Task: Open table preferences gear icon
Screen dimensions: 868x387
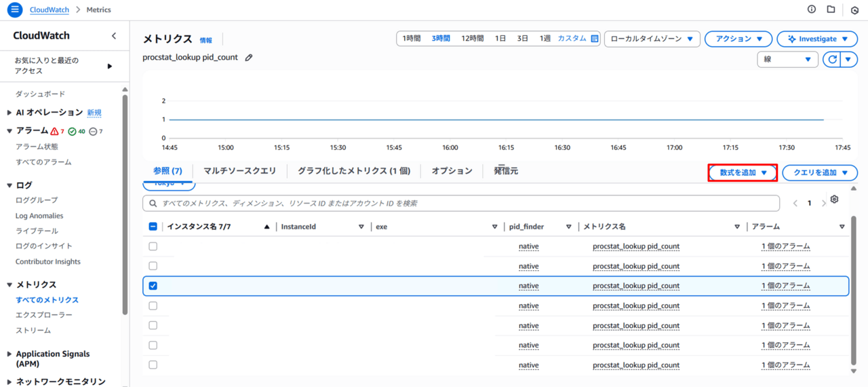Action: click(x=835, y=200)
